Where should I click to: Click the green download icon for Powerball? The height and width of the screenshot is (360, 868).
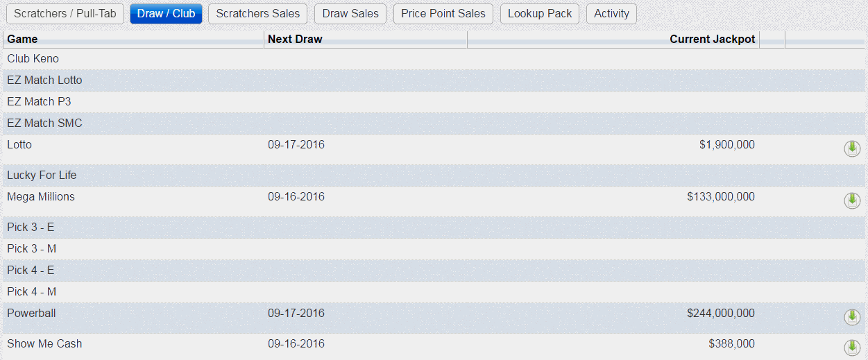pos(852,317)
